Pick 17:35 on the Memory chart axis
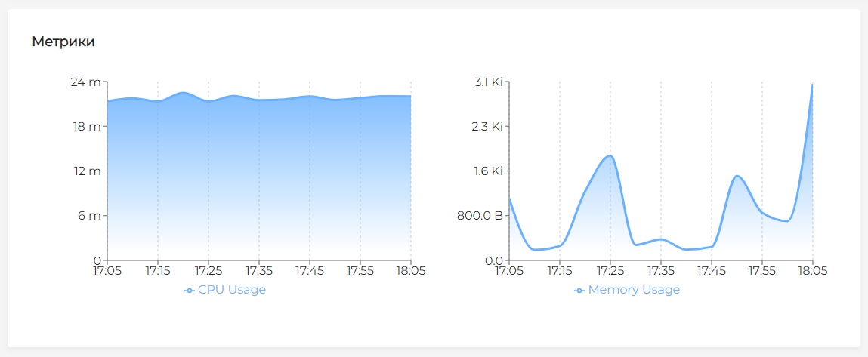 [660, 270]
